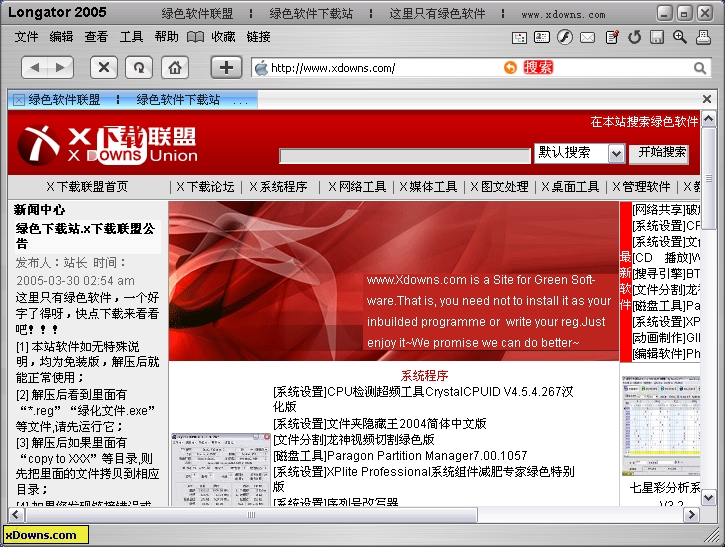
Task: Open the X下载联盟首页 link
Action: point(87,187)
